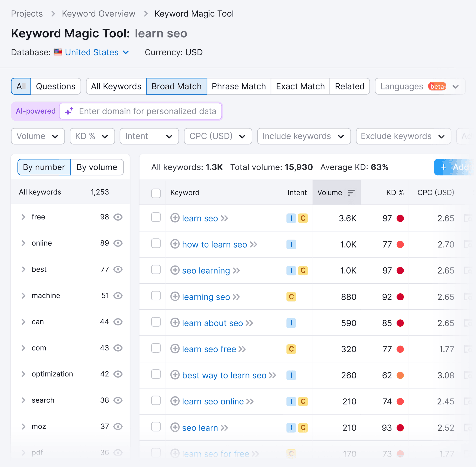Check the checkbox for "learn seo free"
476x467 pixels.
coord(156,348)
